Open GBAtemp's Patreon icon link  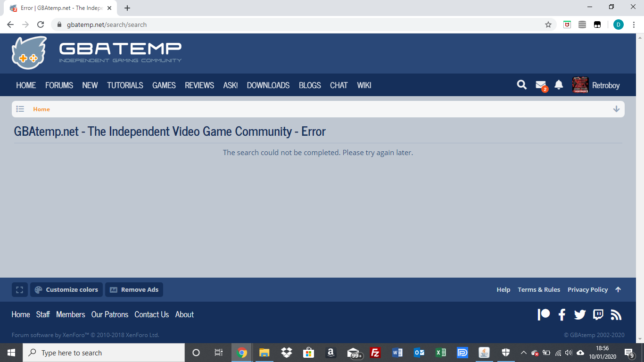[x=544, y=314]
